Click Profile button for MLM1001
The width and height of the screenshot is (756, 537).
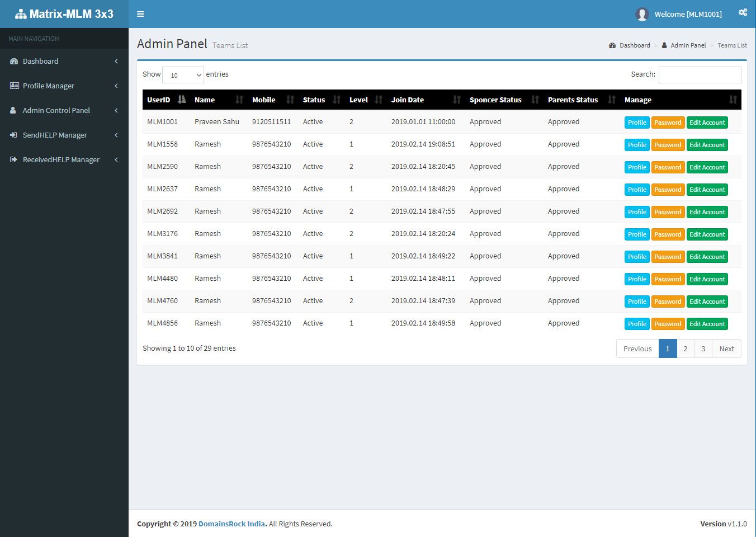point(636,123)
